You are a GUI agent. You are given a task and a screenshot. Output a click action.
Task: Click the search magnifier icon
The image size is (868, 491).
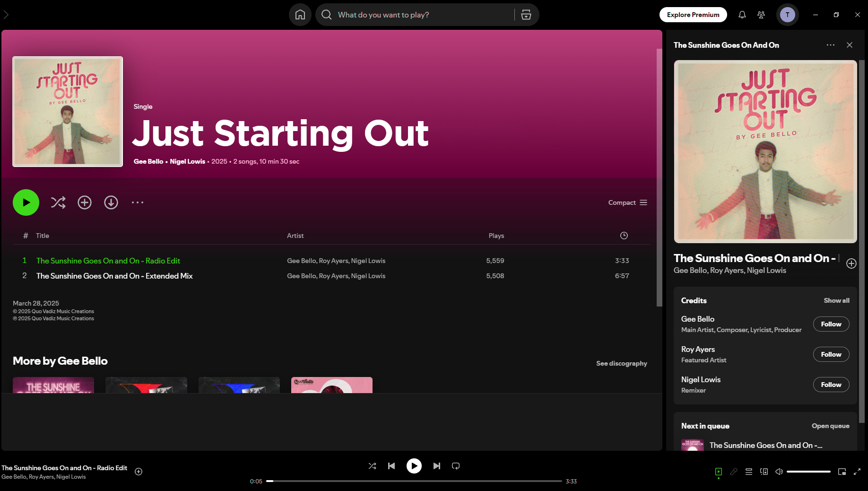[x=326, y=15]
